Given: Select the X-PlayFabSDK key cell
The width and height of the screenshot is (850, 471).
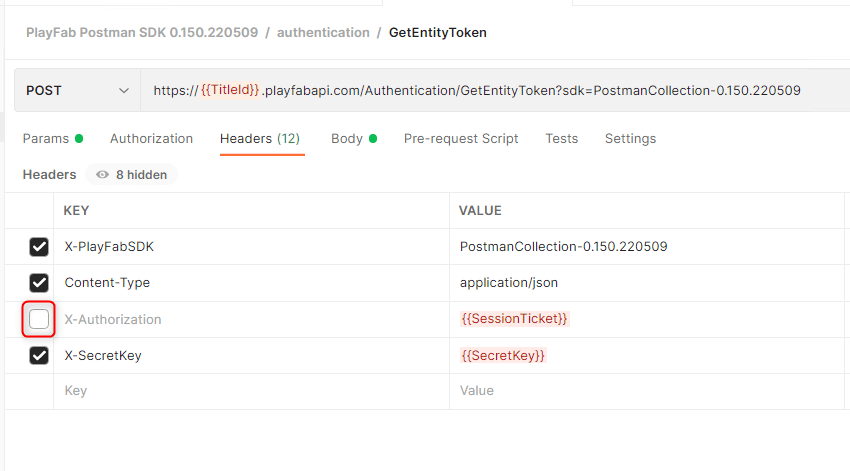Looking at the screenshot, I should click(252, 247).
